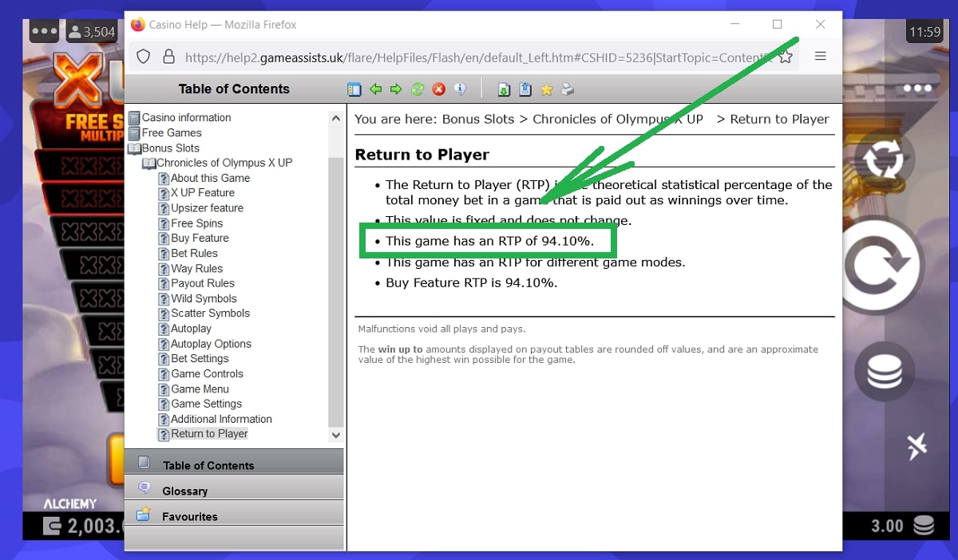
Task: Go to previous topic with blue up-arrow page icon
Action: click(x=525, y=89)
